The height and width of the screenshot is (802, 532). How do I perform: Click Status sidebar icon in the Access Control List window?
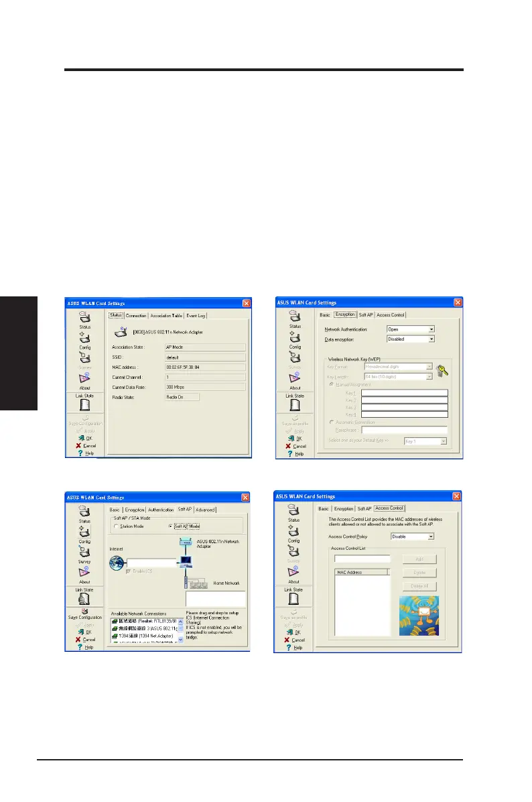click(x=294, y=510)
